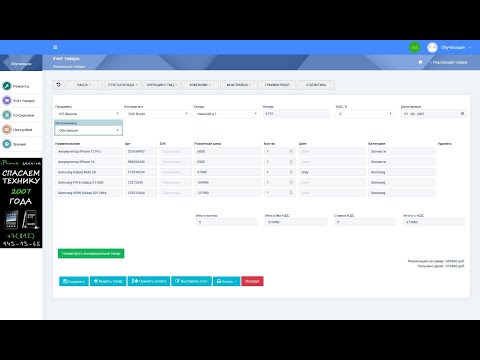The width and height of the screenshot is (480, 360).
Task: Click the Сохранить button
Action: point(74,281)
